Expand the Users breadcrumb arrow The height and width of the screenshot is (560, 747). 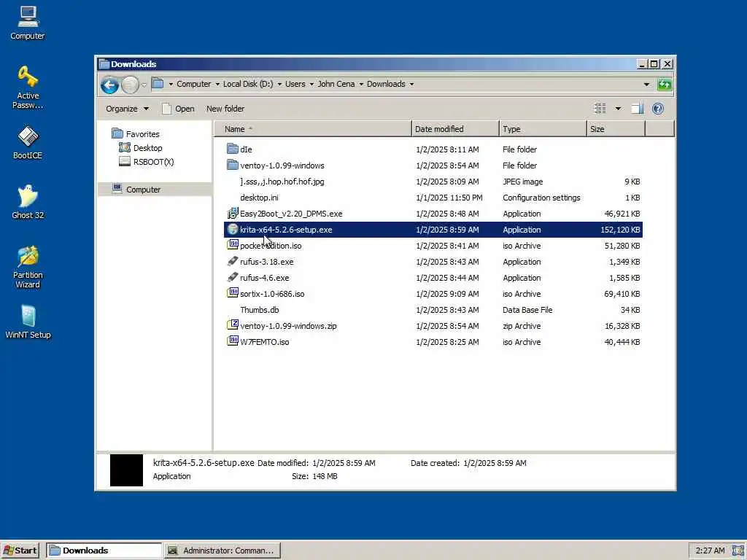[x=311, y=85]
